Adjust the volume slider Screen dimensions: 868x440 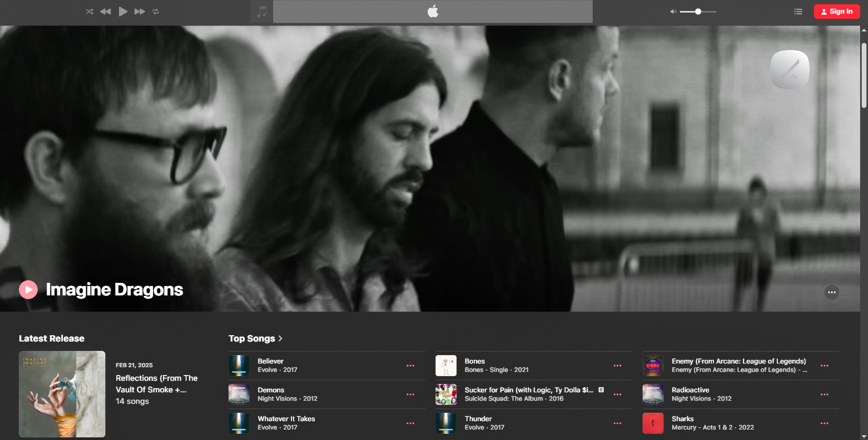pos(698,12)
